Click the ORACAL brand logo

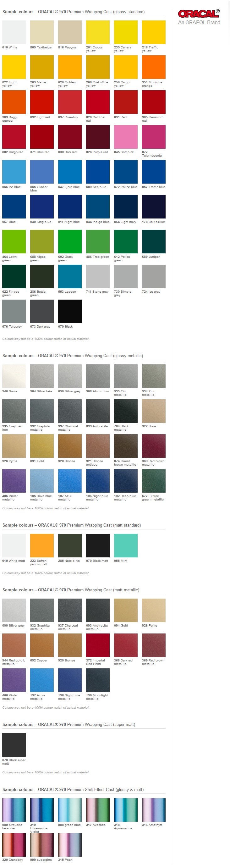tap(199, 14)
